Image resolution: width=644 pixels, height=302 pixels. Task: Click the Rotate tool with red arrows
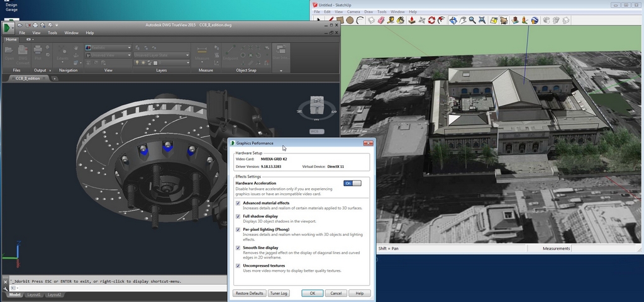(x=431, y=20)
